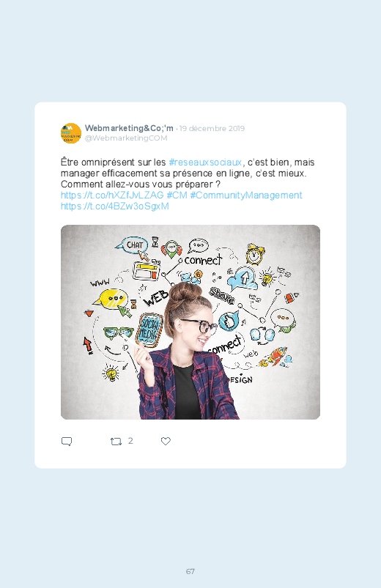Like the tweet with the heart icon
This screenshot has width=381, height=588.
click(166, 441)
